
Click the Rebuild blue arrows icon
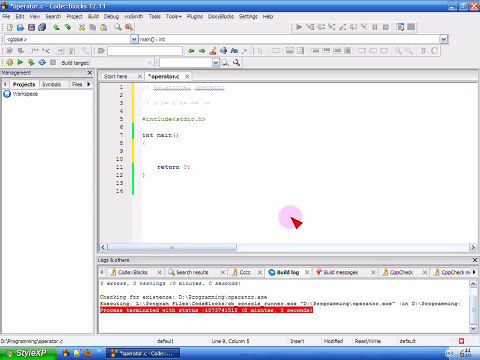tap(42, 62)
